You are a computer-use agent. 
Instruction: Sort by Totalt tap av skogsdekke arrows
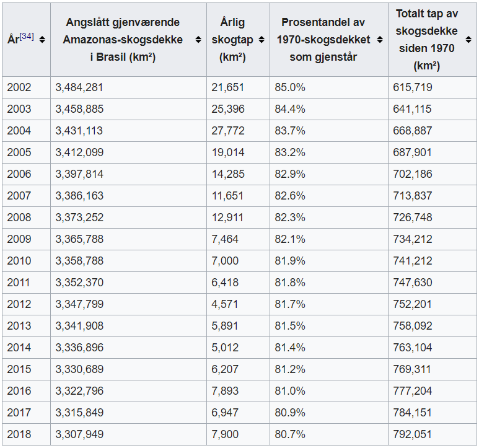click(468, 40)
